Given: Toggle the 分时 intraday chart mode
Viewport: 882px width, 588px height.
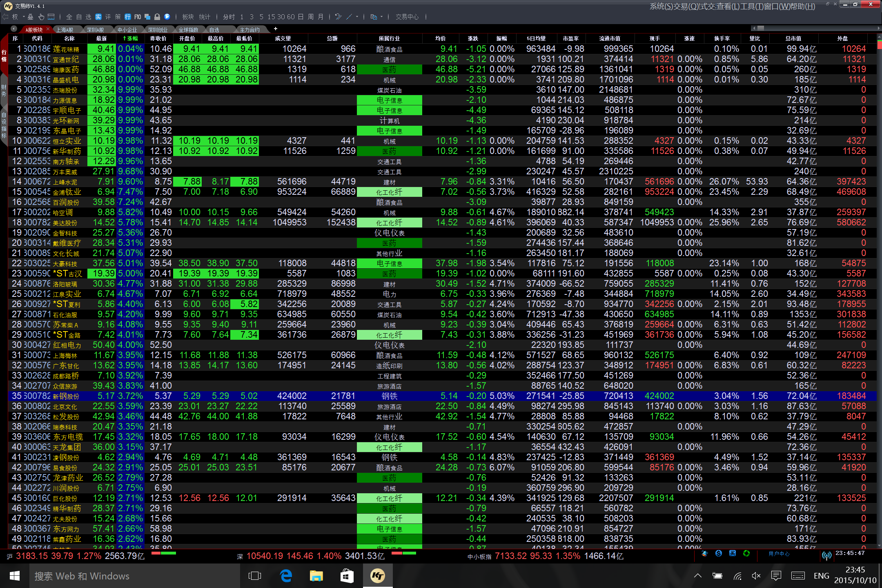Looking at the screenshot, I should pos(229,17).
